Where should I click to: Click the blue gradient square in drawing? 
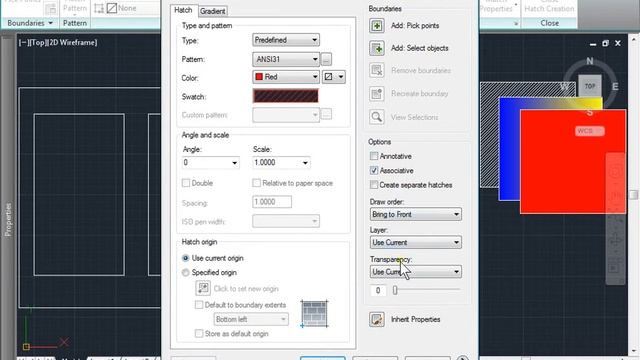(x=509, y=149)
